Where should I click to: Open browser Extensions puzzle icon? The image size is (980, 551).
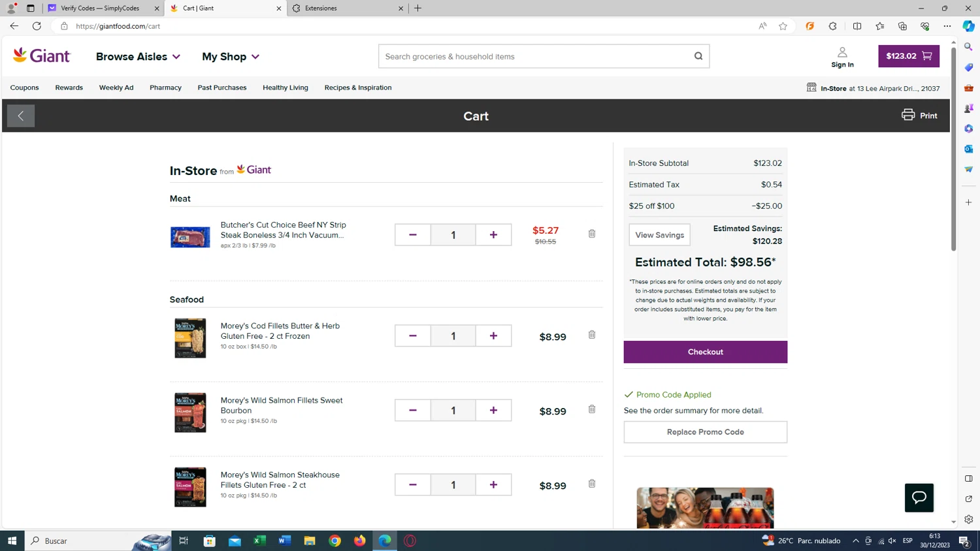832,26
